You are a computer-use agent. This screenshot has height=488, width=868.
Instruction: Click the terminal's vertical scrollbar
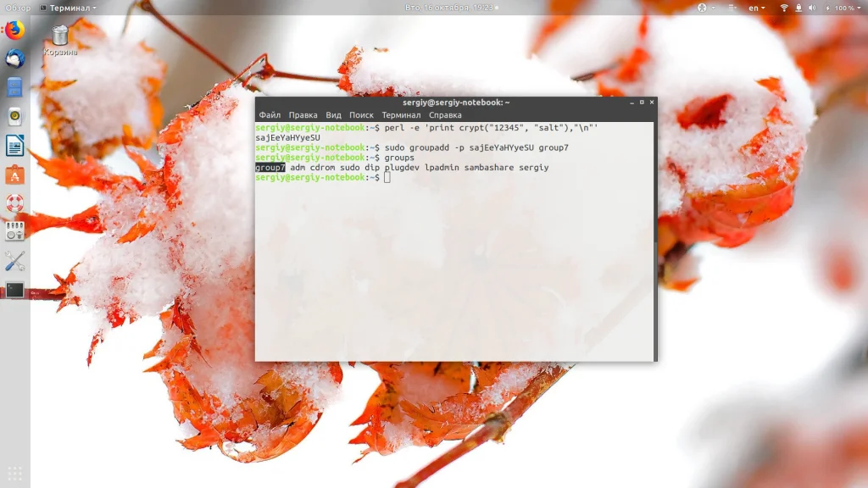[x=655, y=241]
